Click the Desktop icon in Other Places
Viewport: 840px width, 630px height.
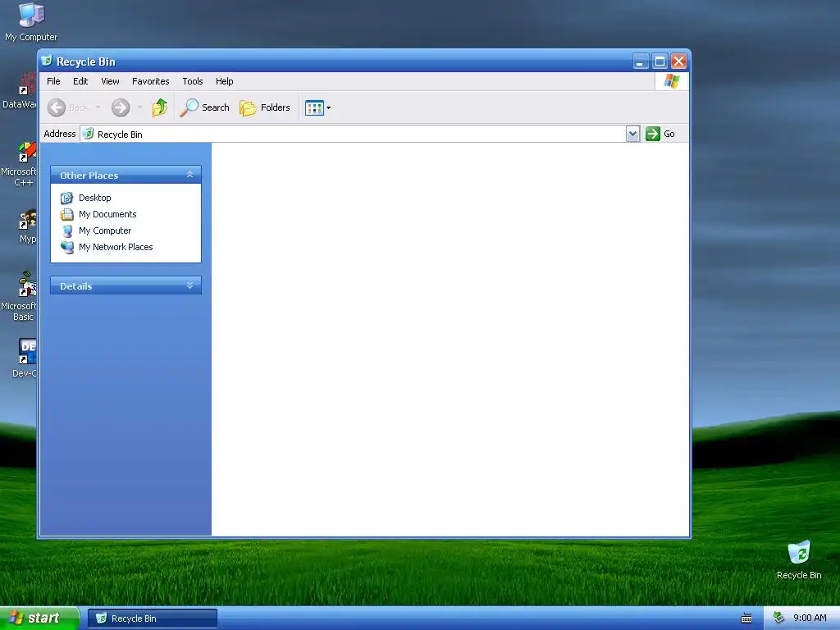pos(67,199)
